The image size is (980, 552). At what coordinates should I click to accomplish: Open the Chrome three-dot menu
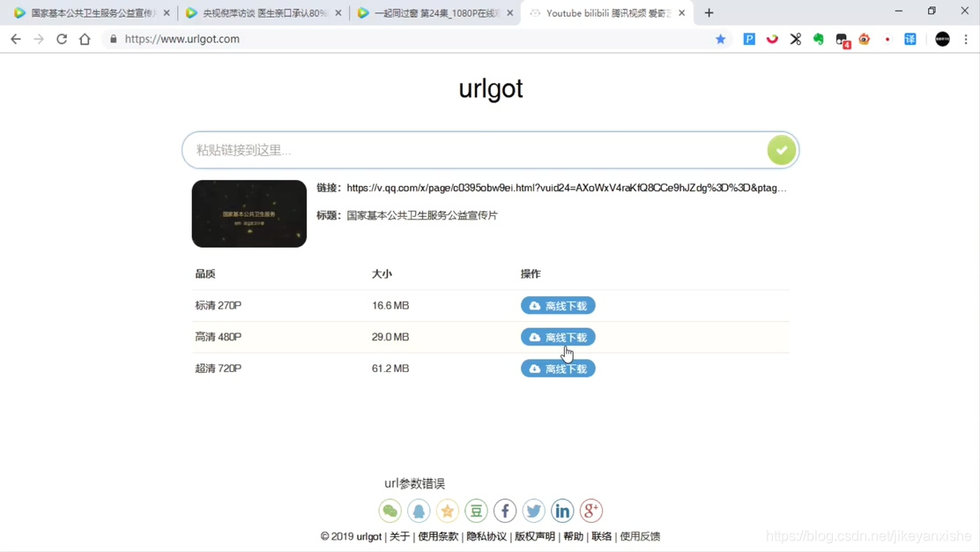966,39
